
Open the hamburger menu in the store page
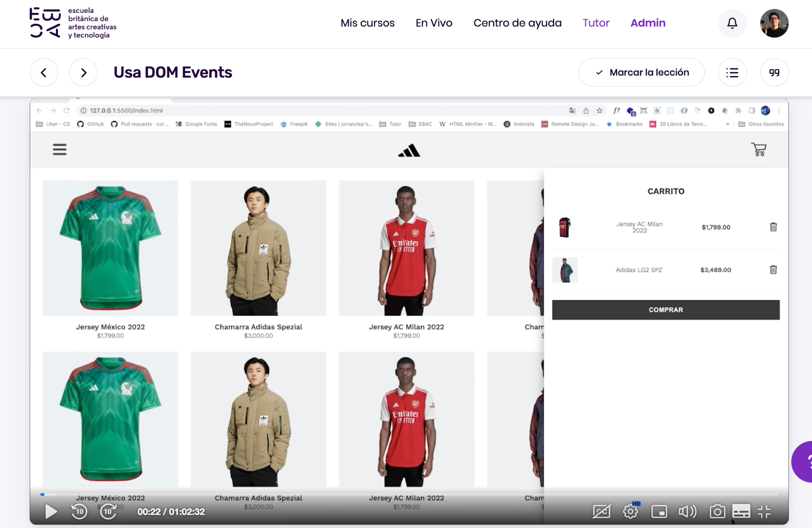pyautogui.click(x=60, y=150)
